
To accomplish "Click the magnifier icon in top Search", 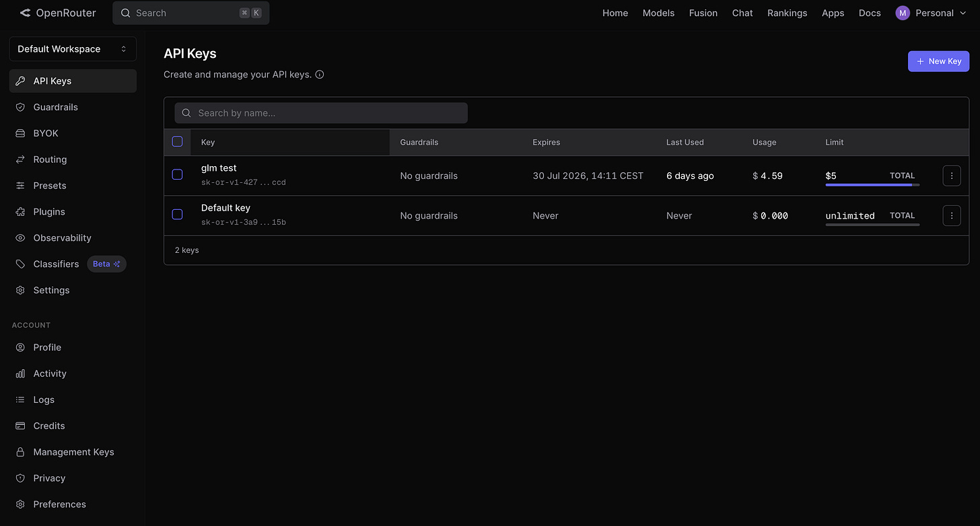I will coord(126,13).
